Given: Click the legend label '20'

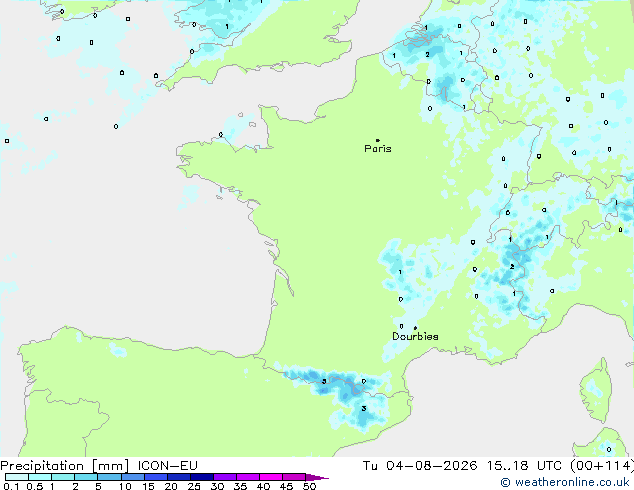Looking at the screenshot, I should coord(171,486).
